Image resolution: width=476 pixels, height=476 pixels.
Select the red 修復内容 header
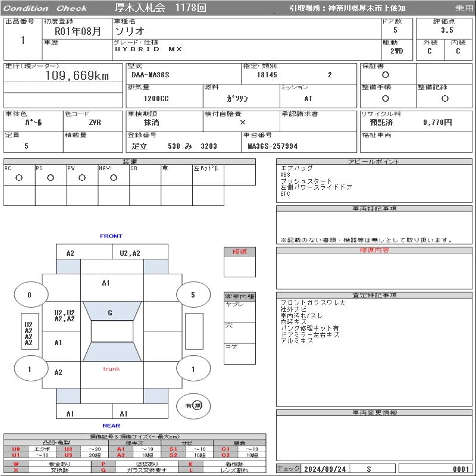(x=374, y=250)
